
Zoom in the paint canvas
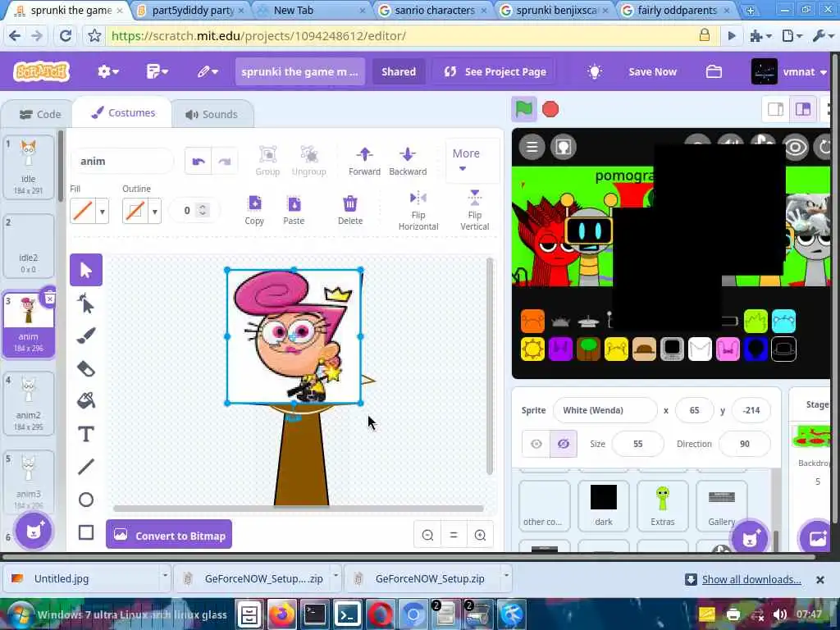480,535
